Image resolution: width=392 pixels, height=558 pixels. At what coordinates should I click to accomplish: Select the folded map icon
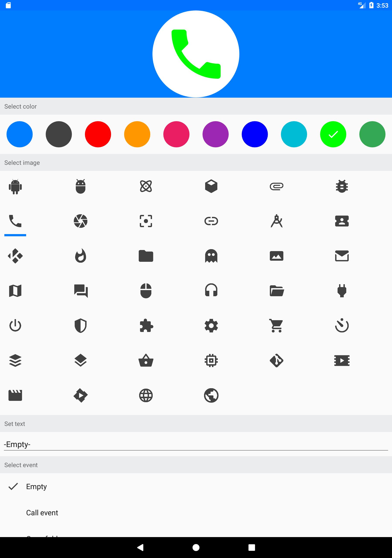(x=15, y=291)
